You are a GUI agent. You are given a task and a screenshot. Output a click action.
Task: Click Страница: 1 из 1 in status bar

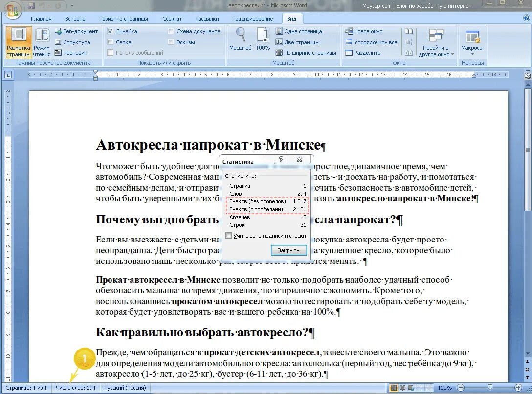(x=26, y=388)
